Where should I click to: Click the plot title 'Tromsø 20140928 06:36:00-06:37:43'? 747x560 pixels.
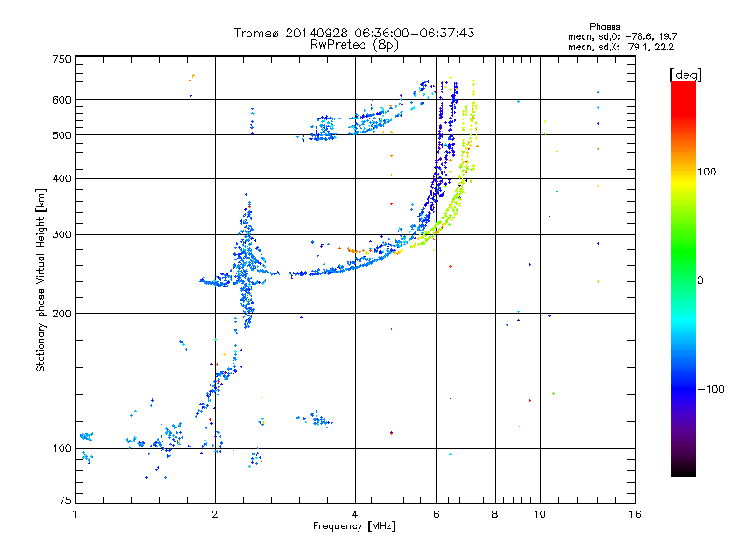(x=354, y=33)
